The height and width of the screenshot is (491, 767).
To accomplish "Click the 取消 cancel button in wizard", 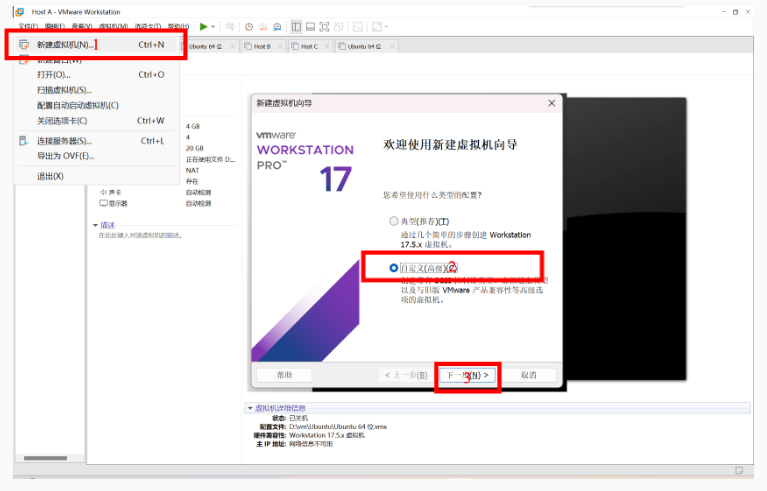I will pos(529,375).
